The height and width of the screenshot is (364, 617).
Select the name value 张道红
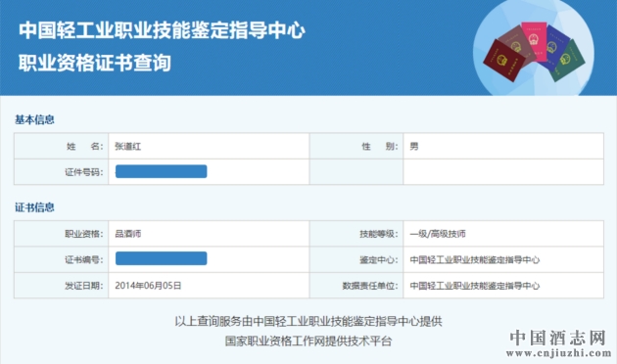click(128, 147)
